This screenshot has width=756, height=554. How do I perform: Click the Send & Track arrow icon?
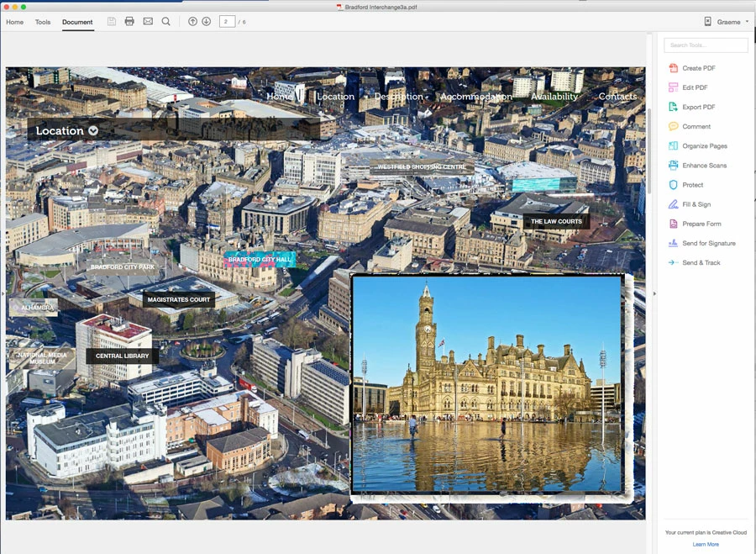(x=673, y=262)
